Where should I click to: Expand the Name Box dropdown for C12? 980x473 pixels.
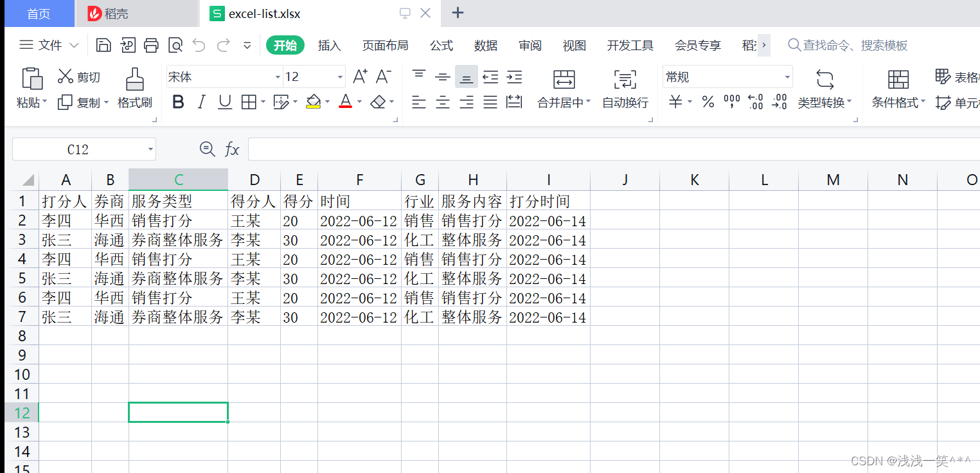150,149
